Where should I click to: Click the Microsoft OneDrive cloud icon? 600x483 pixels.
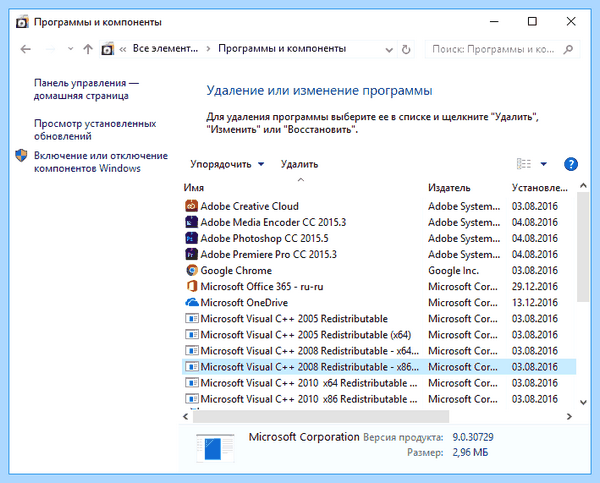191,303
